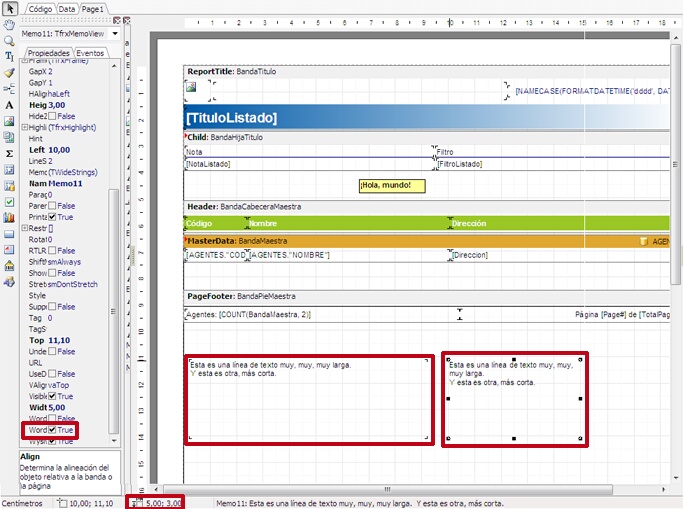Click the [TituloListado] title memo
The width and height of the screenshot is (683, 509).
(231, 118)
